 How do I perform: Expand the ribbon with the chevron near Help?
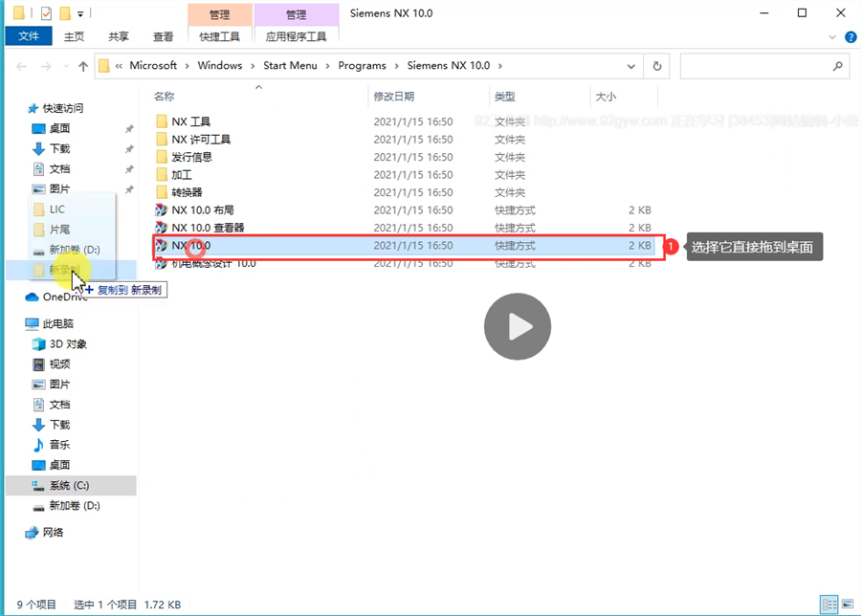click(x=832, y=37)
